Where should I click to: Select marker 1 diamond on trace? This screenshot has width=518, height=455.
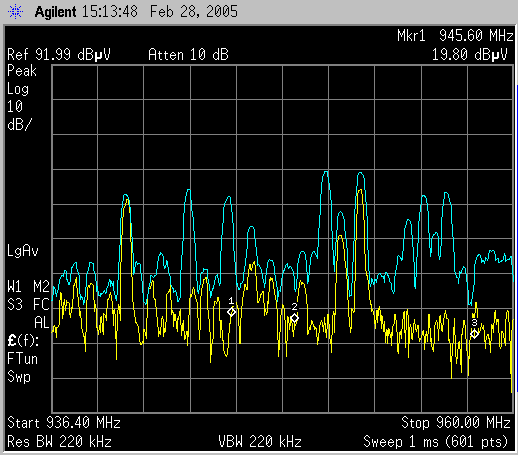pyautogui.click(x=231, y=312)
